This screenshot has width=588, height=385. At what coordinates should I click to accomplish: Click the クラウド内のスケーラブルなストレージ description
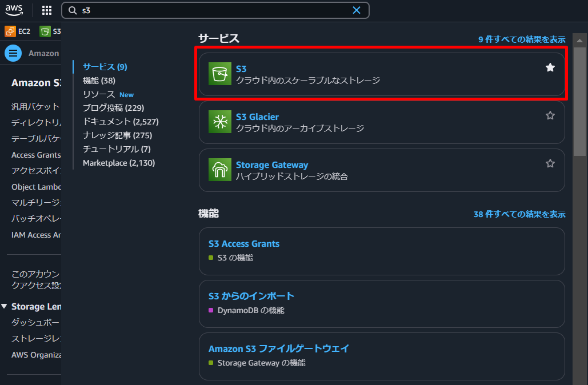[x=308, y=80]
